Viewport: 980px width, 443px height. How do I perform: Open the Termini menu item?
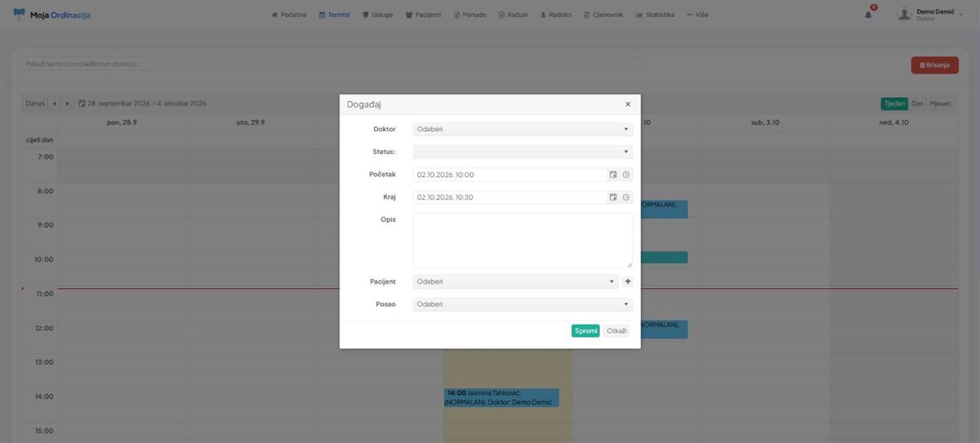[x=335, y=15]
